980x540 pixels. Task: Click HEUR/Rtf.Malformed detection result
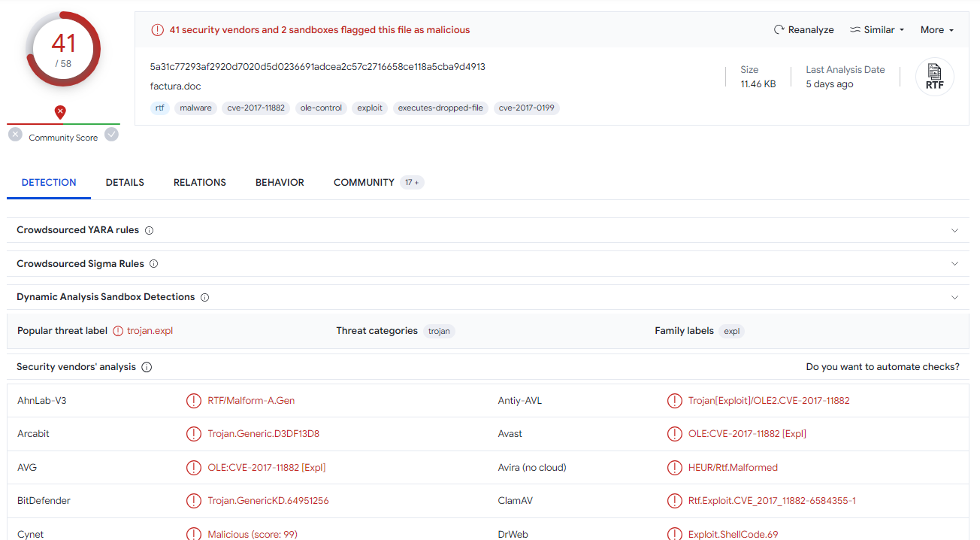click(x=733, y=468)
